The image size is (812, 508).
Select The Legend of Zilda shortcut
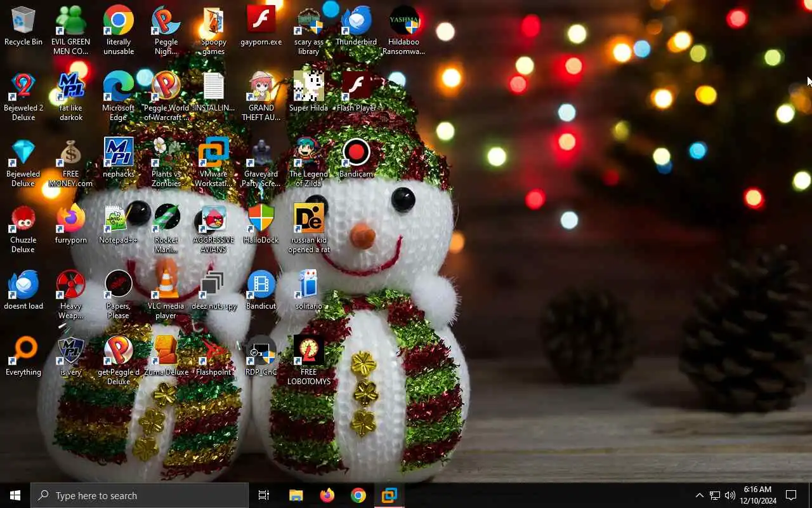(309, 163)
